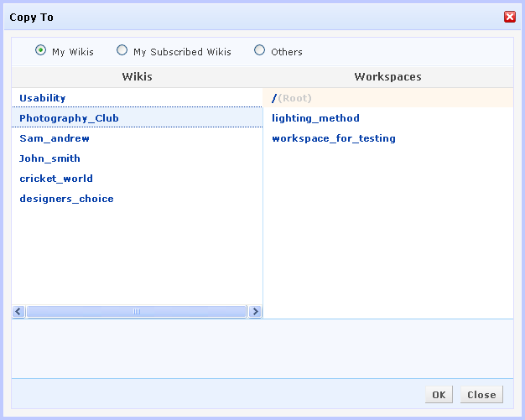Viewport: 525px width, 420px height.
Task: Click the Close button
Action: click(x=481, y=395)
